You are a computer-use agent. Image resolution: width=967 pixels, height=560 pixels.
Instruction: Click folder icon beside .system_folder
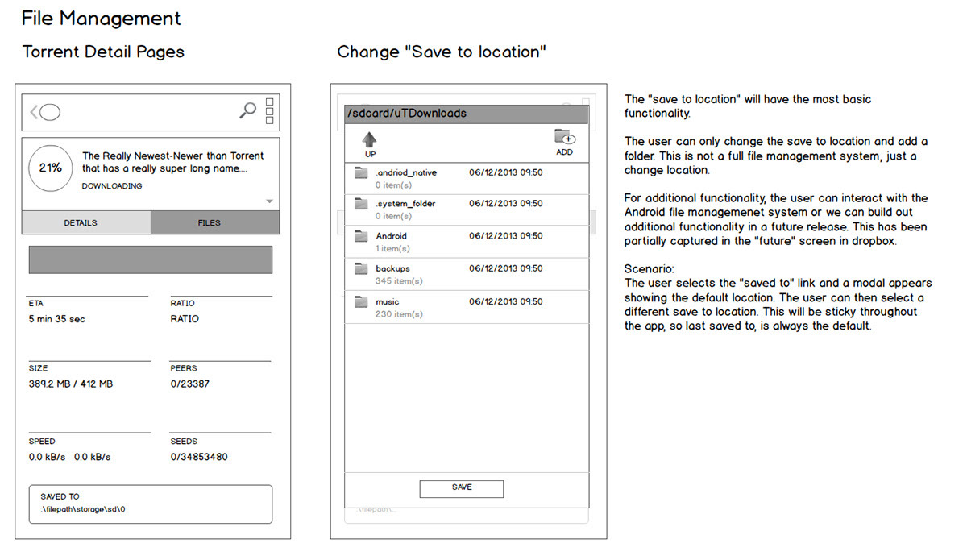360,204
